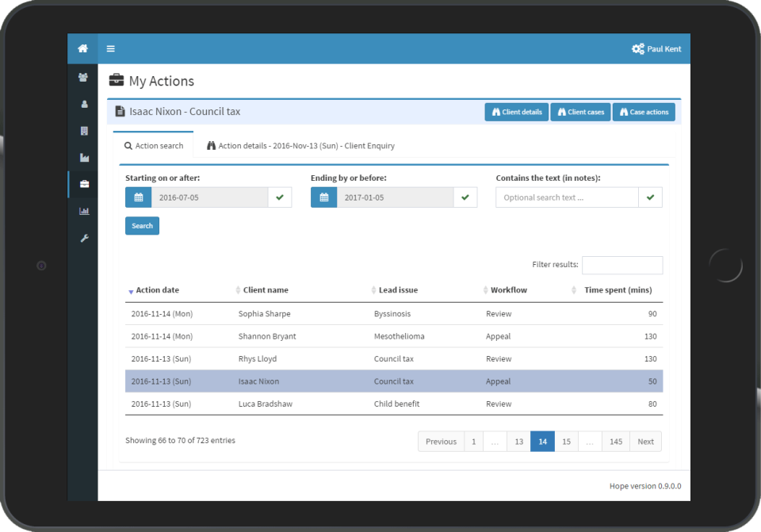This screenshot has width=761, height=532.
Task: Open calendar picker for Starting on or after
Action: [138, 197]
